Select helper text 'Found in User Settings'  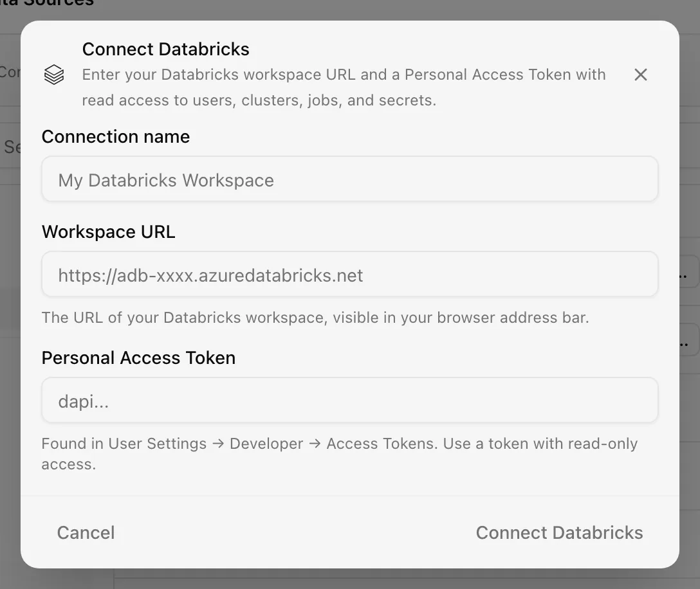pos(340,454)
